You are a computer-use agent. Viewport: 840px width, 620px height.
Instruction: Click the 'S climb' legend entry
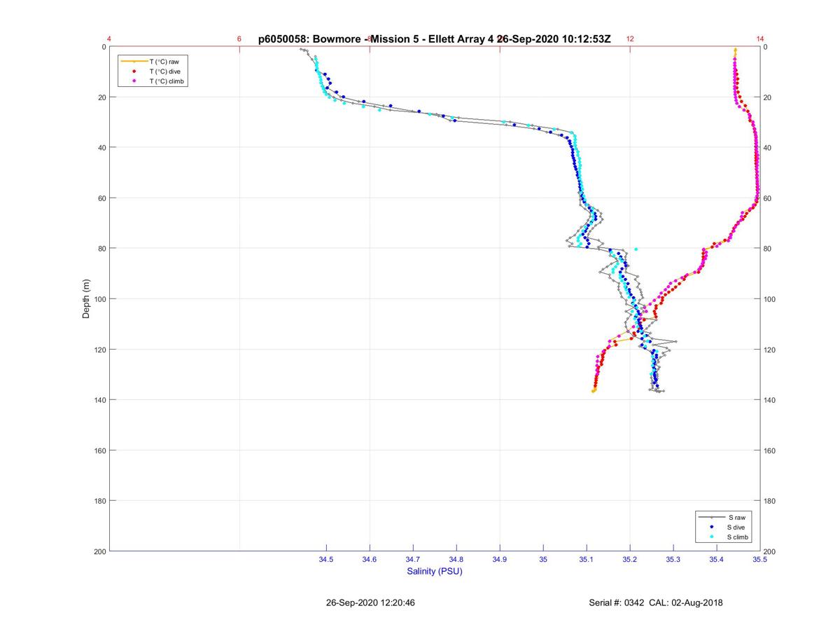click(738, 537)
